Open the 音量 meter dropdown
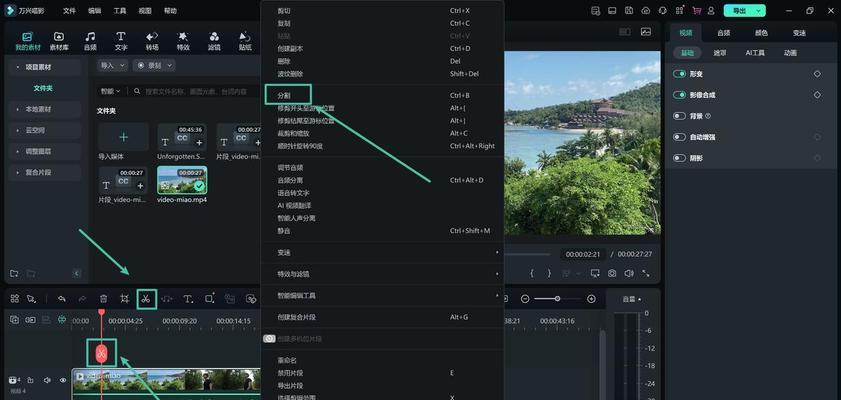841x400 pixels. point(632,299)
